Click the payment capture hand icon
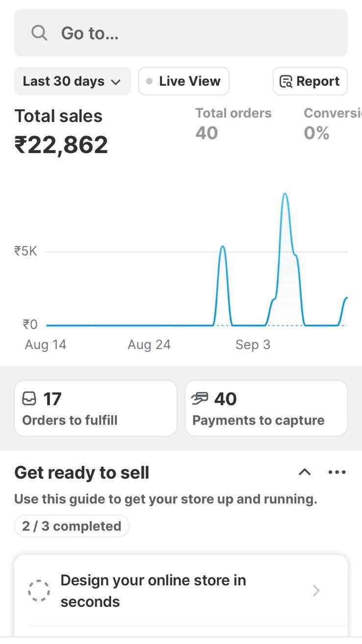Image resolution: width=362 pixels, height=644 pixels. click(x=200, y=399)
